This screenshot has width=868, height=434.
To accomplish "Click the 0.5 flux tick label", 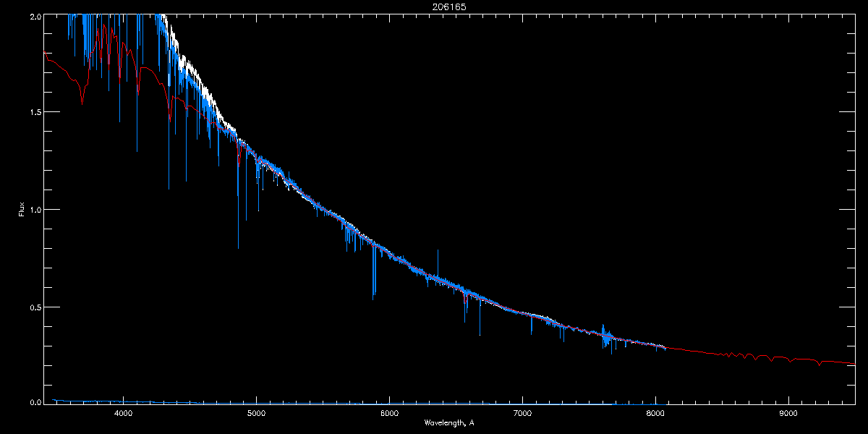I will (35, 307).
